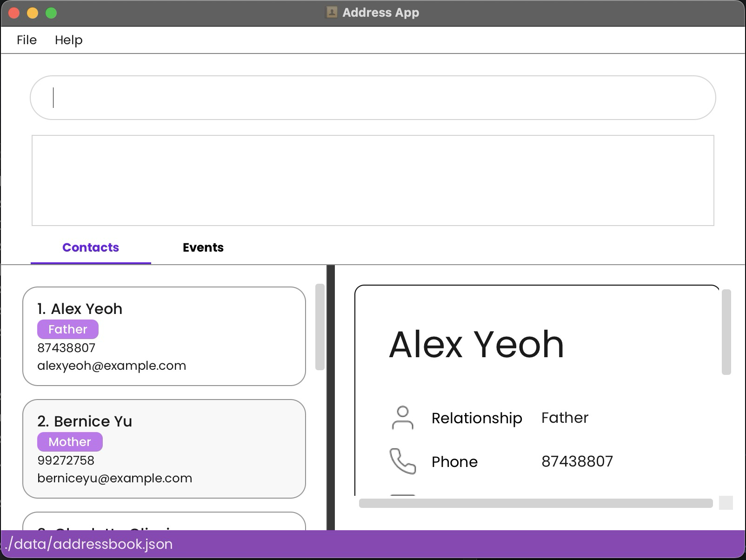
Task: Click the split pane divider handle
Action: tap(331, 398)
